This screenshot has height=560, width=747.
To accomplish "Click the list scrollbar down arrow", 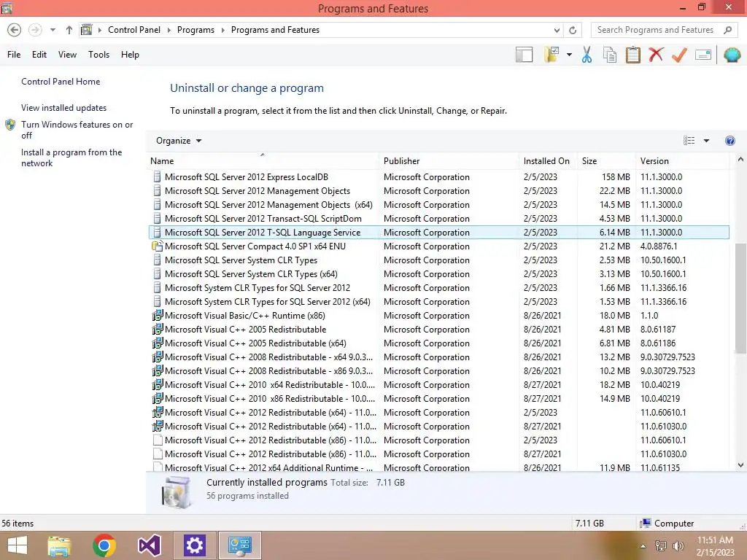I will [x=740, y=465].
